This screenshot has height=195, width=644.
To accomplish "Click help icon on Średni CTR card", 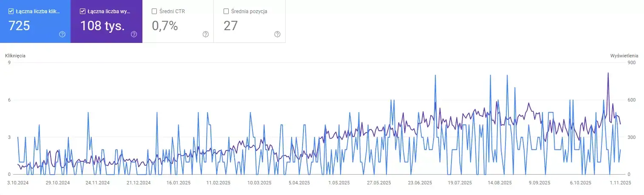I will tap(206, 34).
